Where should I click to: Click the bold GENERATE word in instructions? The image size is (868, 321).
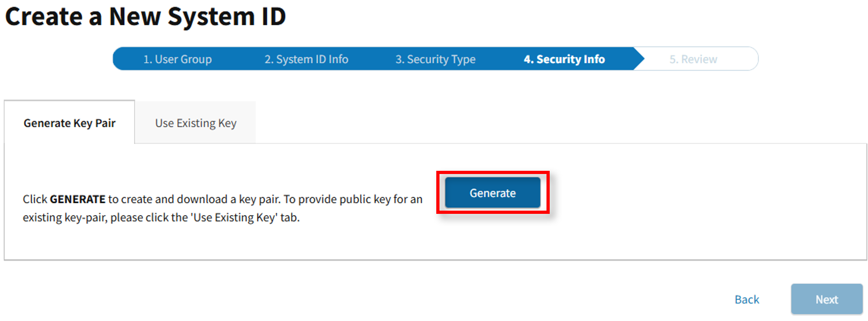click(78, 200)
